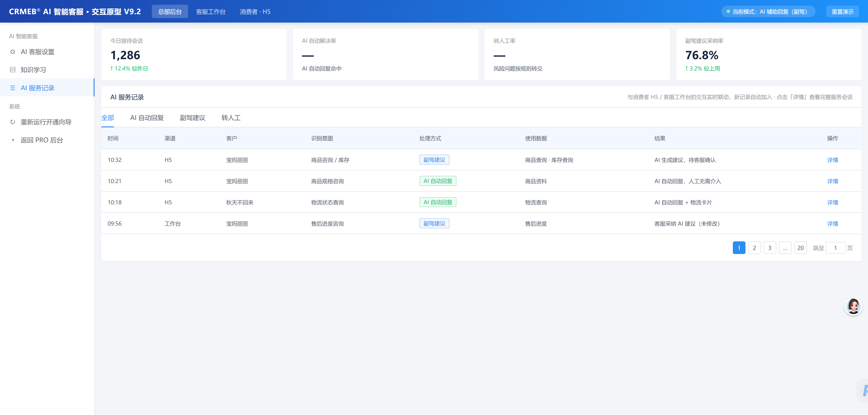Screen dimensions: 868x415
Task: Focus the 跳至 page number input
Action: (835, 248)
